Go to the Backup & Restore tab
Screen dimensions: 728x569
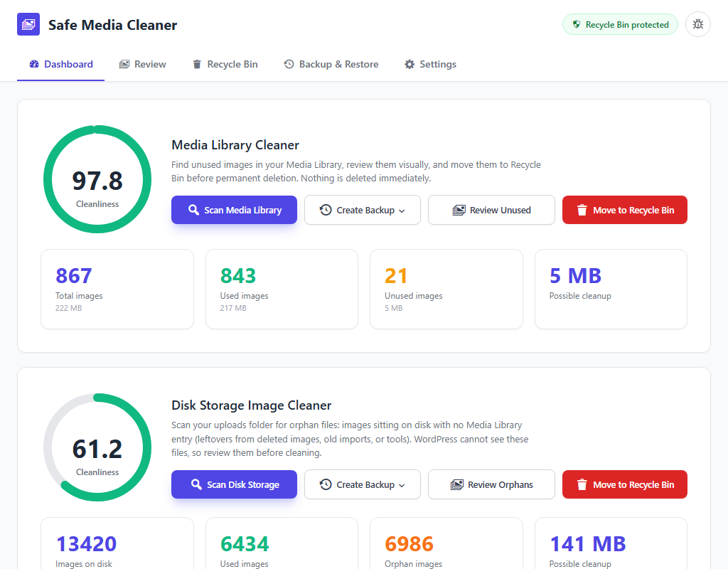(x=331, y=64)
